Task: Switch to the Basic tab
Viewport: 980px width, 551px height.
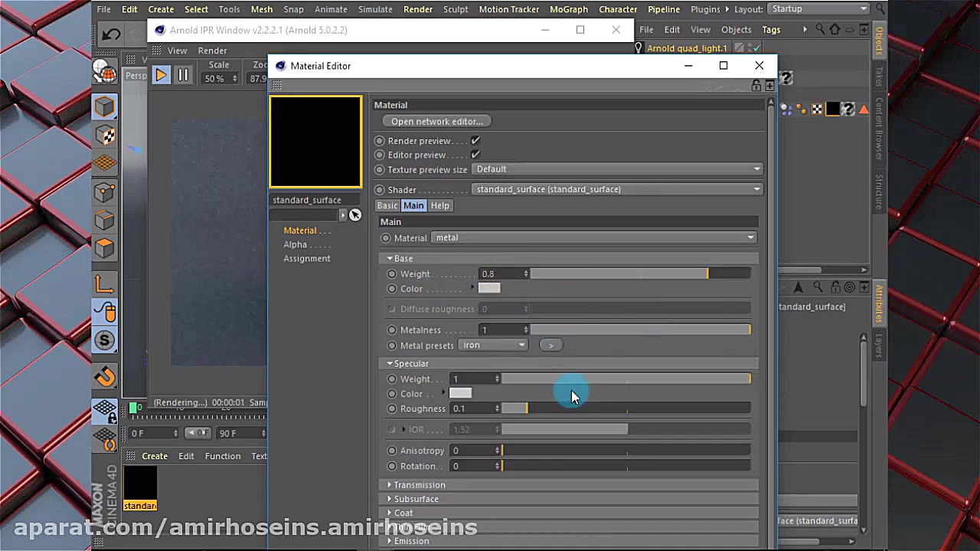Action: [x=387, y=206]
